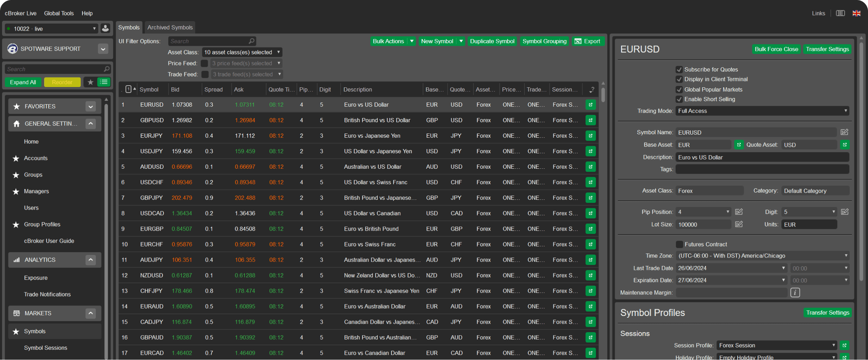Disable the Enable Short Selling checkbox
This screenshot has height=360, width=868.
click(679, 99)
